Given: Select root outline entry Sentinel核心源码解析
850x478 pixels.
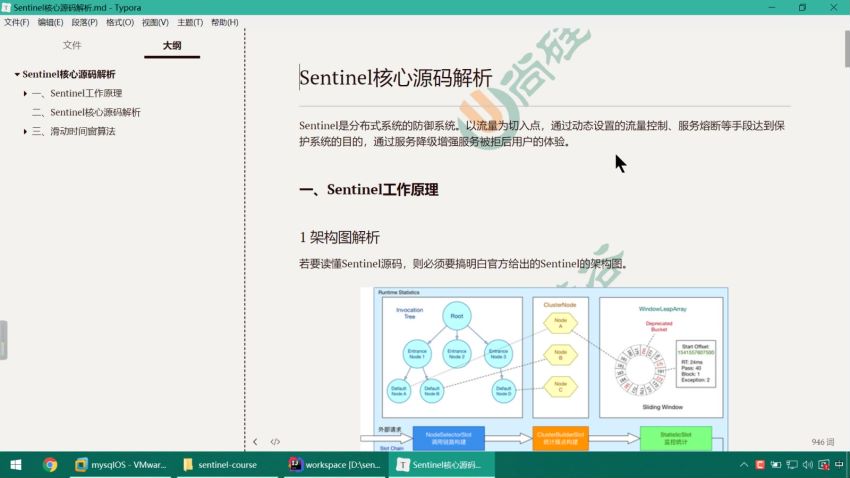Looking at the screenshot, I should pyautogui.click(x=69, y=74).
